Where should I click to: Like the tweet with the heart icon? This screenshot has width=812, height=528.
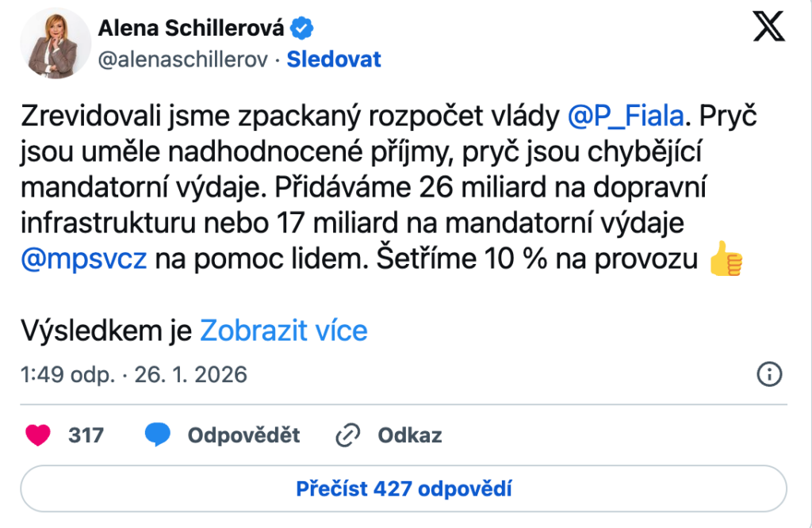[x=38, y=434]
